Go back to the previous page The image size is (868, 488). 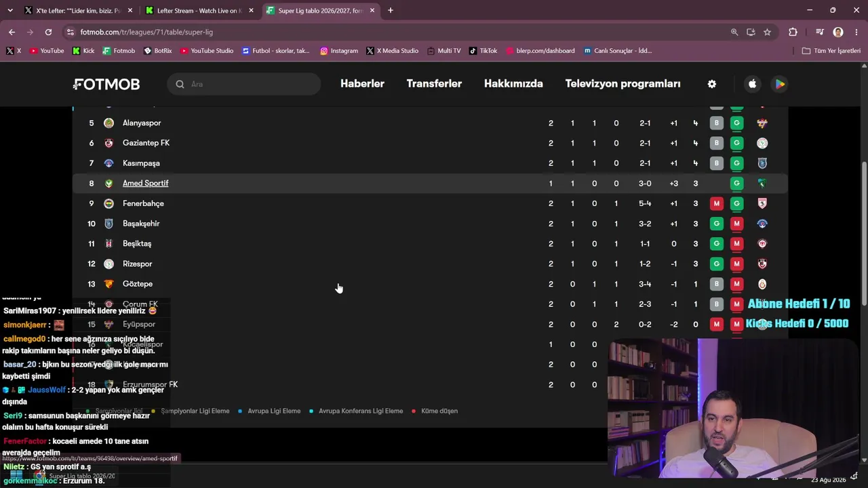[x=12, y=32]
